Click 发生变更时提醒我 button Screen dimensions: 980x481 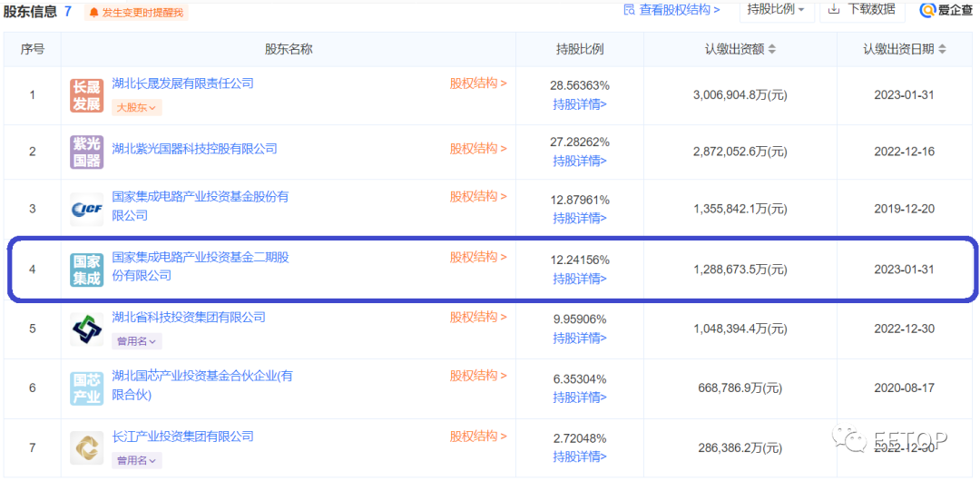(x=136, y=13)
